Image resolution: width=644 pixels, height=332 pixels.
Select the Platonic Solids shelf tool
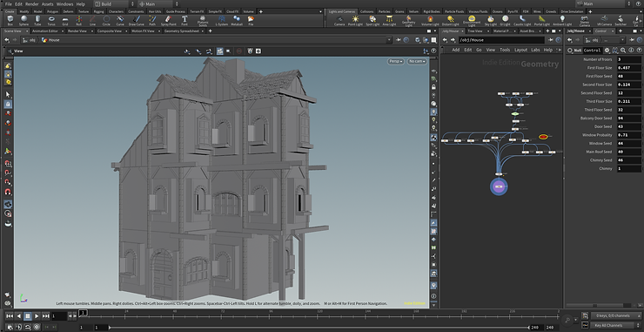[x=203, y=22]
